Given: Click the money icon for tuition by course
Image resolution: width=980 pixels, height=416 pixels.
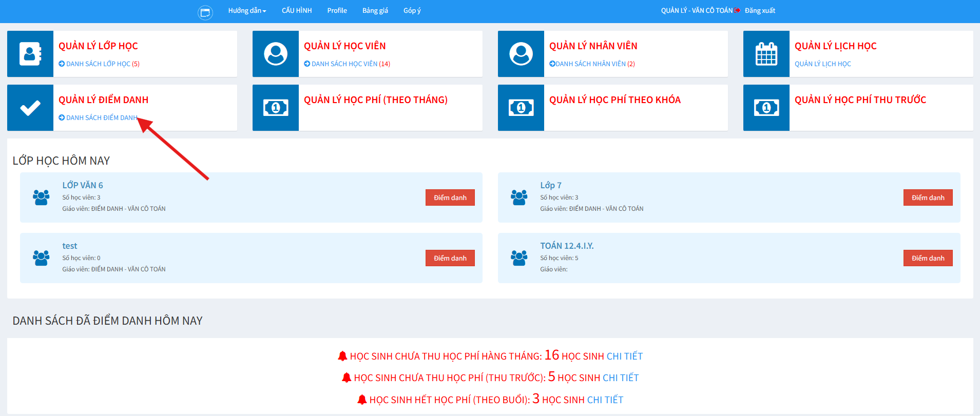Looking at the screenshot, I should point(521,108).
